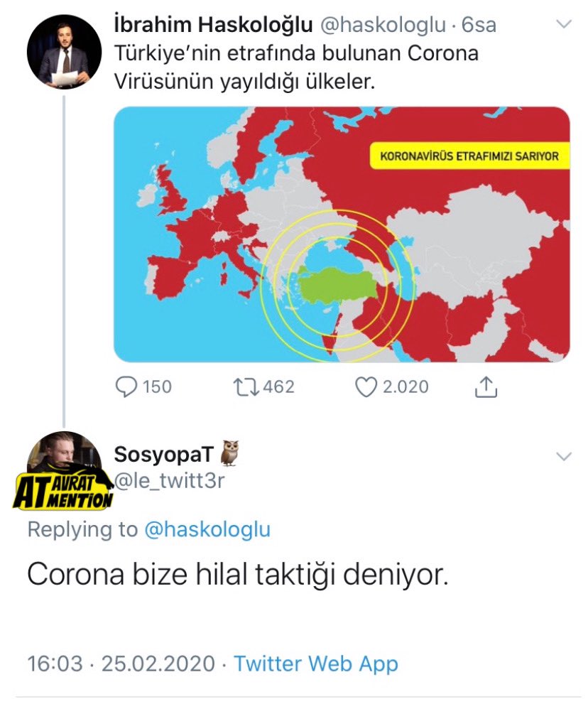This screenshot has height=704, width=588.
Task: Like the tweet with the heart icon
Action: click(366, 386)
